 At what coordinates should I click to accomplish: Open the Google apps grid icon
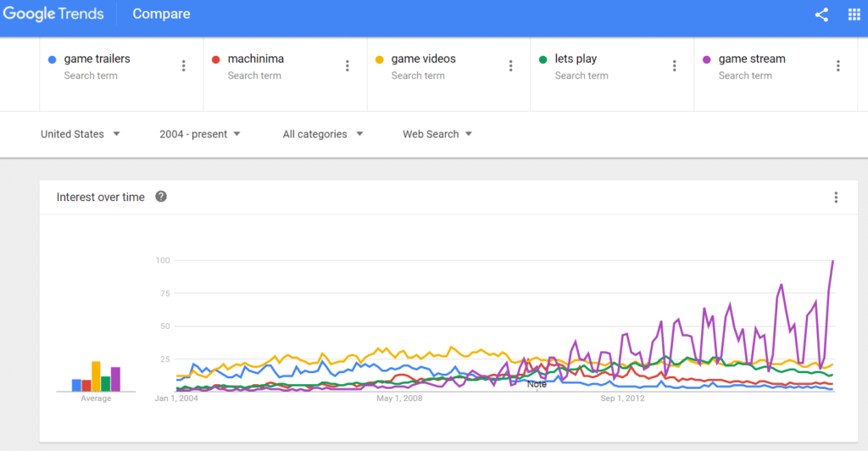tap(854, 14)
